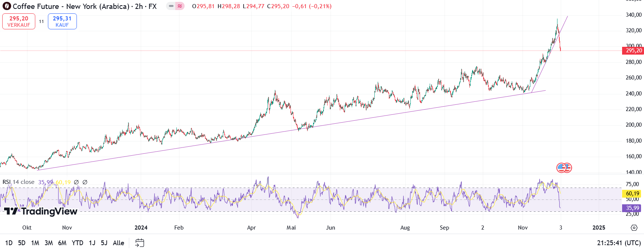Select the 6M time range
Viewport: 644px width, 250px height.
pyautogui.click(x=62, y=243)
